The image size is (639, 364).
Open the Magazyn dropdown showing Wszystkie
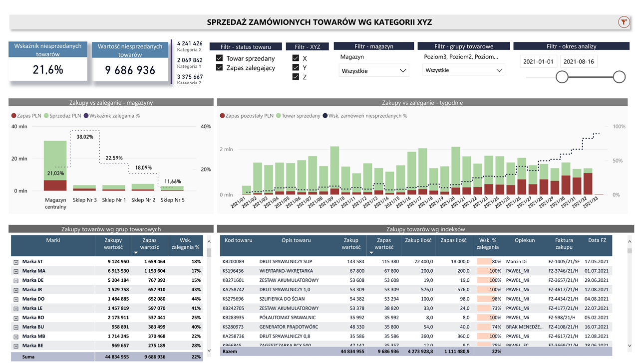[x=373, y=71]
